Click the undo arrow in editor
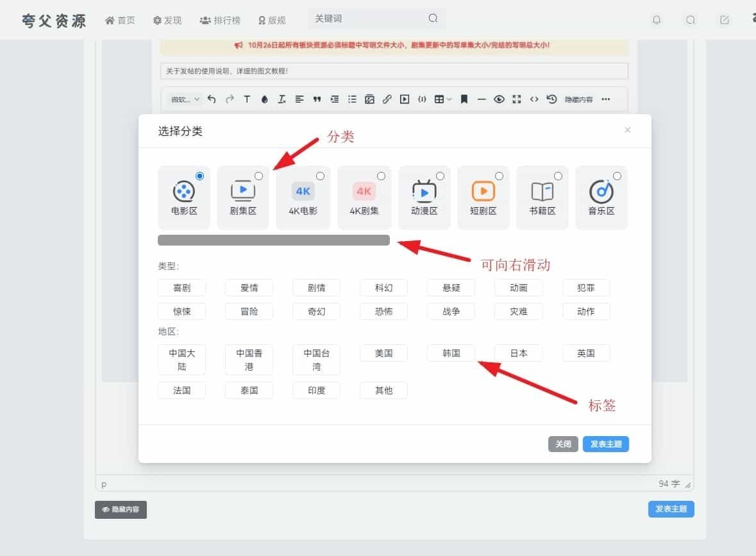Image resolution: width=756 pixels, height=556 pixels. (212, 99)
